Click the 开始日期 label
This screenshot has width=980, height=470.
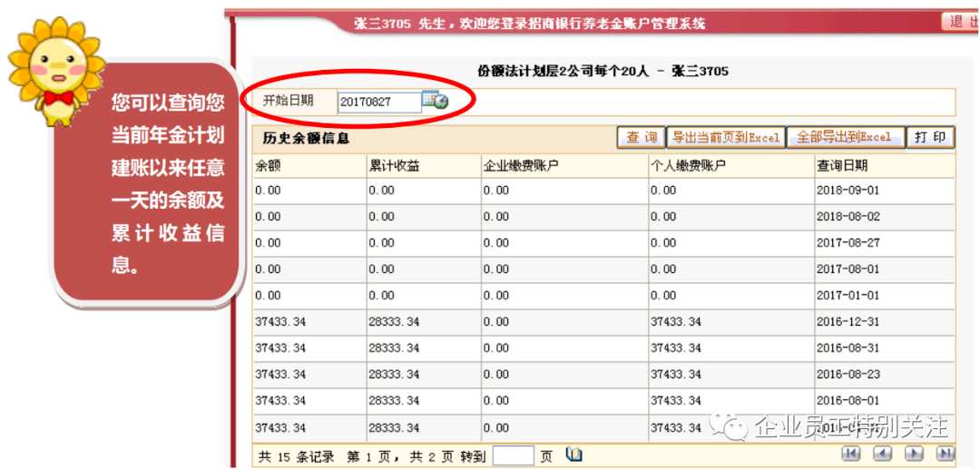pyautogui.click(x=289, y=100)
